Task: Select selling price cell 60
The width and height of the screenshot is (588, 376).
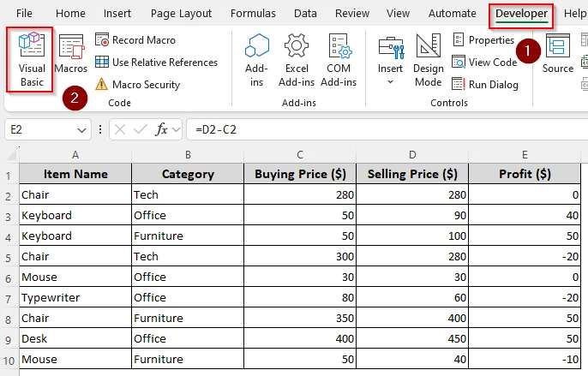Action: pos(412,298)
